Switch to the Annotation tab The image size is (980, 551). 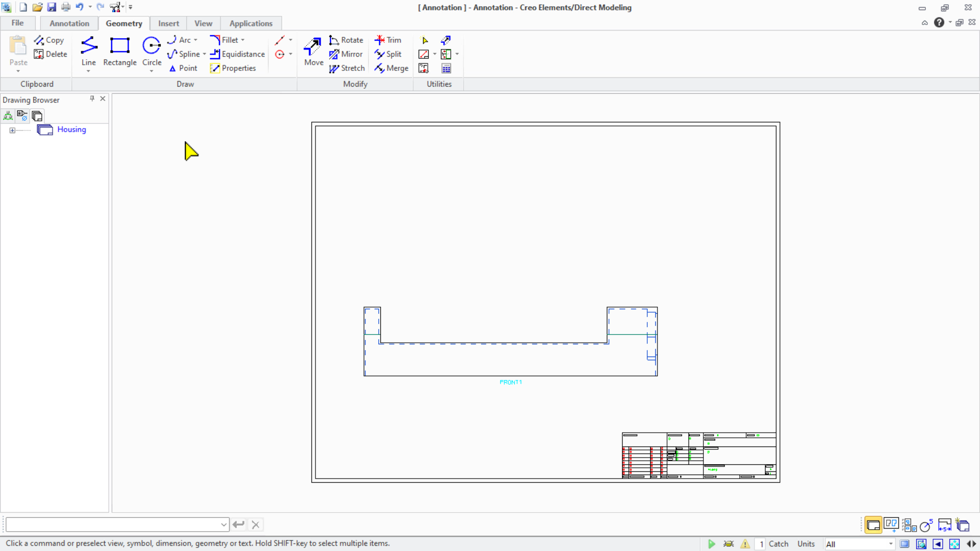(x=69, y=23)
